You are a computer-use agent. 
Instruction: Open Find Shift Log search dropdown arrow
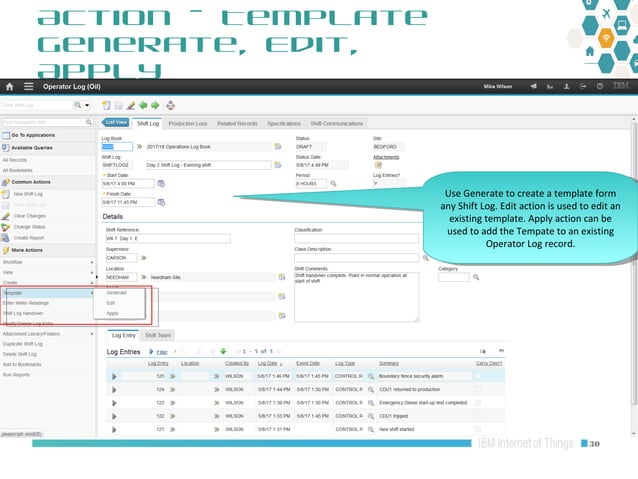click(87, 105)
